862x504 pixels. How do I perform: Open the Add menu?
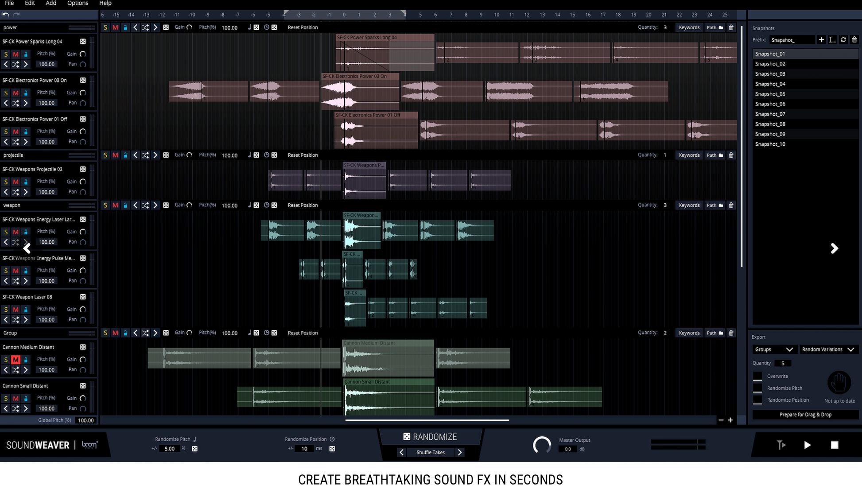click(51, 3)
